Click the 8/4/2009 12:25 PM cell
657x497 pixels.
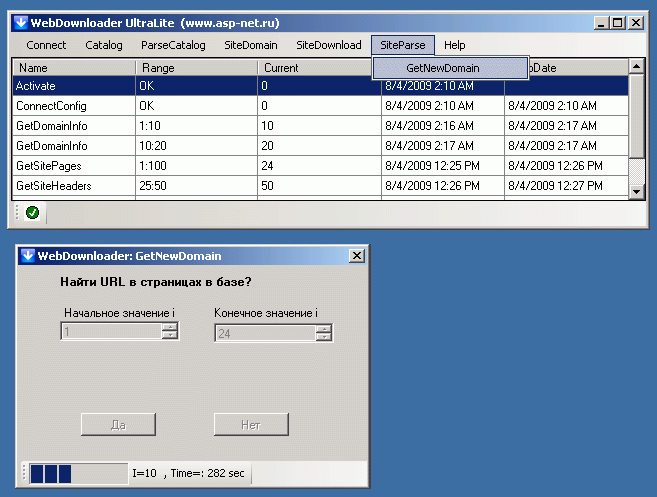coord(442,166)
